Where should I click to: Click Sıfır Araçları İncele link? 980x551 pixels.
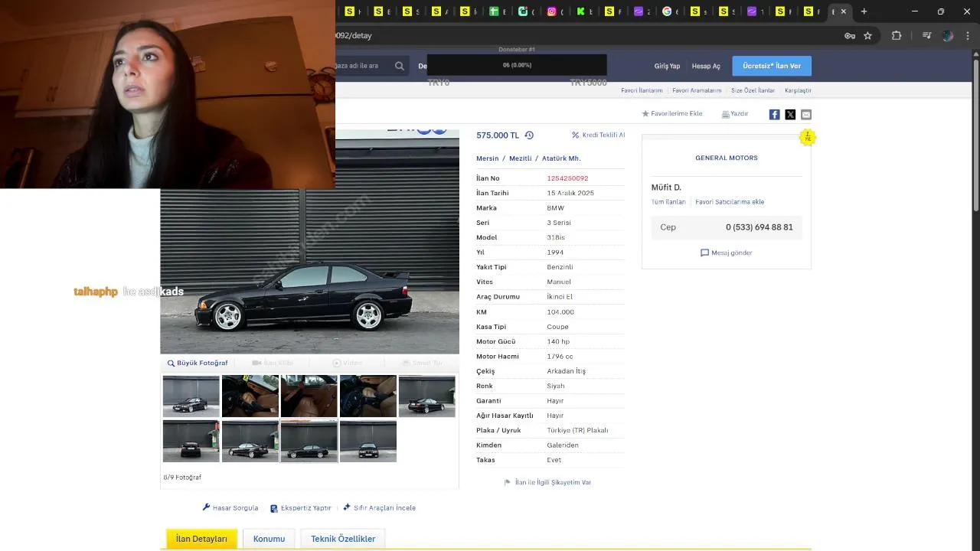tap(379, 508)
